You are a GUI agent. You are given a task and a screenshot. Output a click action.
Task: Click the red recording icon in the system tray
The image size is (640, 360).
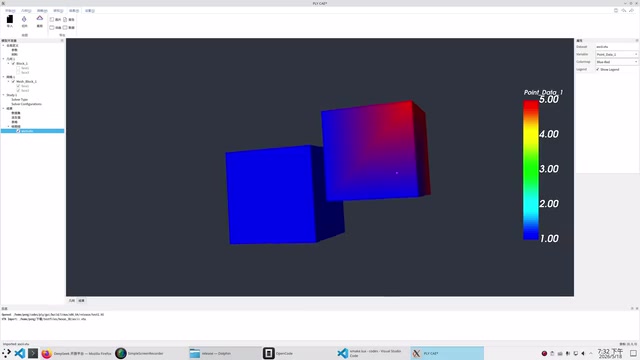[x=544, y=353]
